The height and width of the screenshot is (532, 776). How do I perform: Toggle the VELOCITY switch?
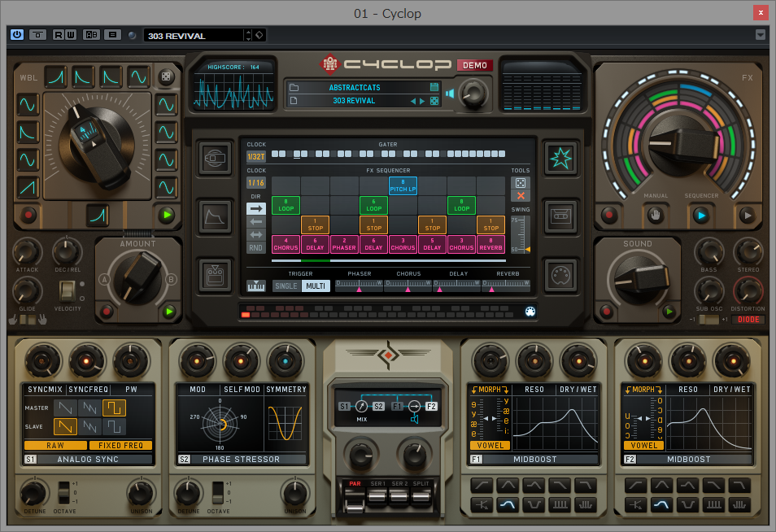click(x=67, y=291)
